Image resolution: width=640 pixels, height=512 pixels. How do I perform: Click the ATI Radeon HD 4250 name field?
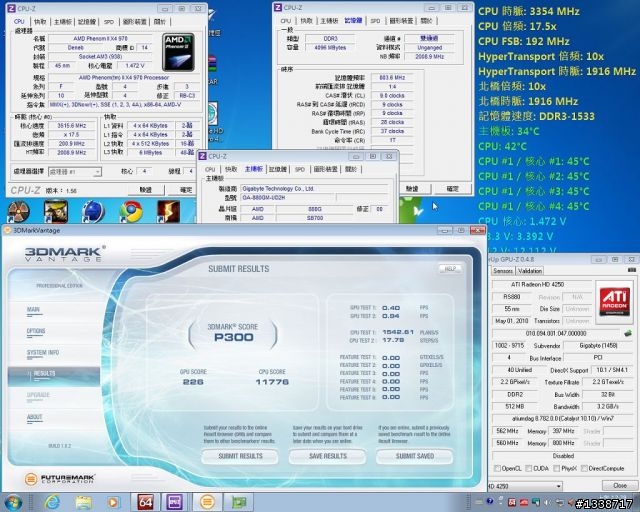coord(543,285)
